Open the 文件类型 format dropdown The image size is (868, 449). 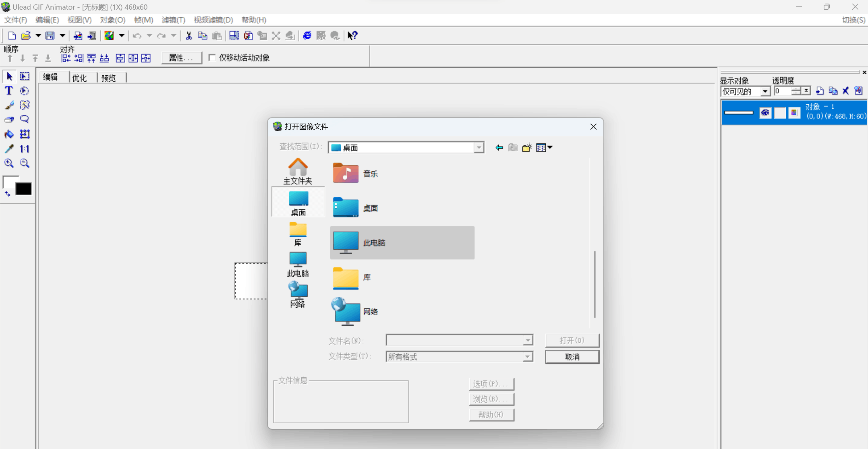coord(527,357)
